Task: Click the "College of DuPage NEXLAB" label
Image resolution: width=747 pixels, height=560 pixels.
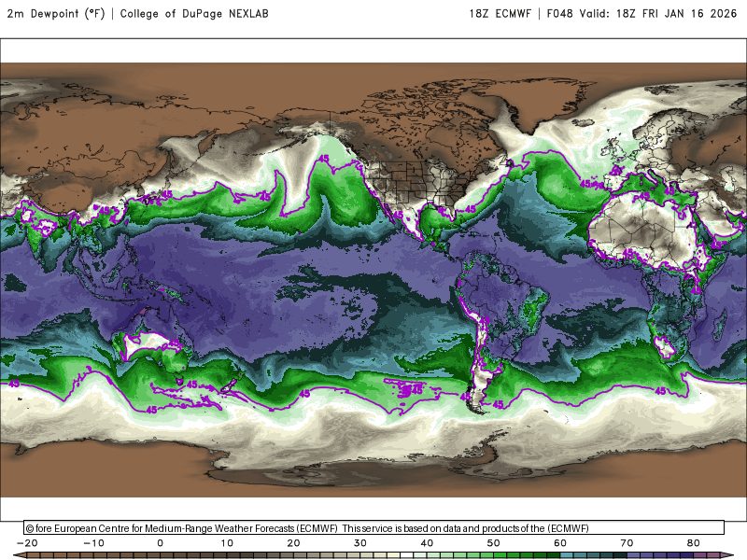Action: [x=194, y=14]
